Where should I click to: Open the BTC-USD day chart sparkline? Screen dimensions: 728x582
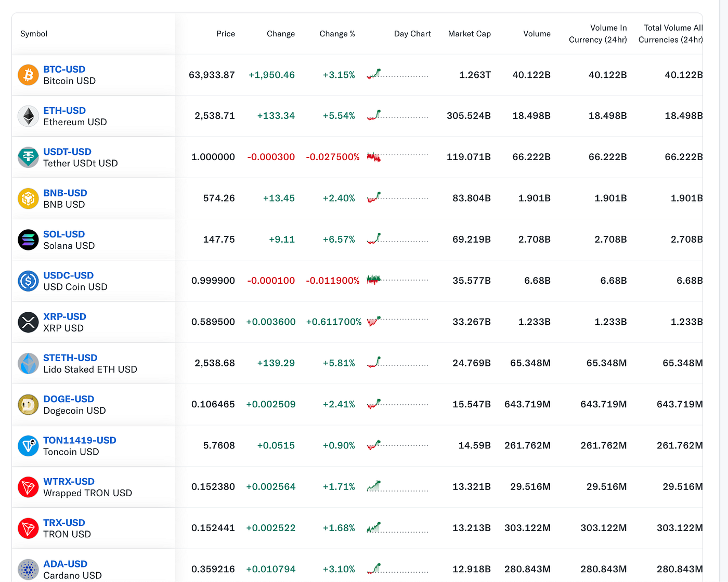(x=398, y=74)
